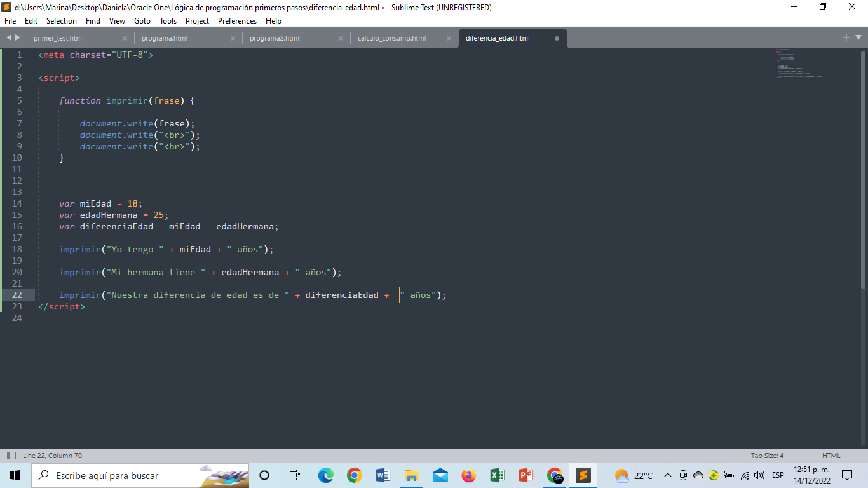Viewport: 868px width, 488px height.
Task: Open the Find menu
Action: click(x=93, y=20)
